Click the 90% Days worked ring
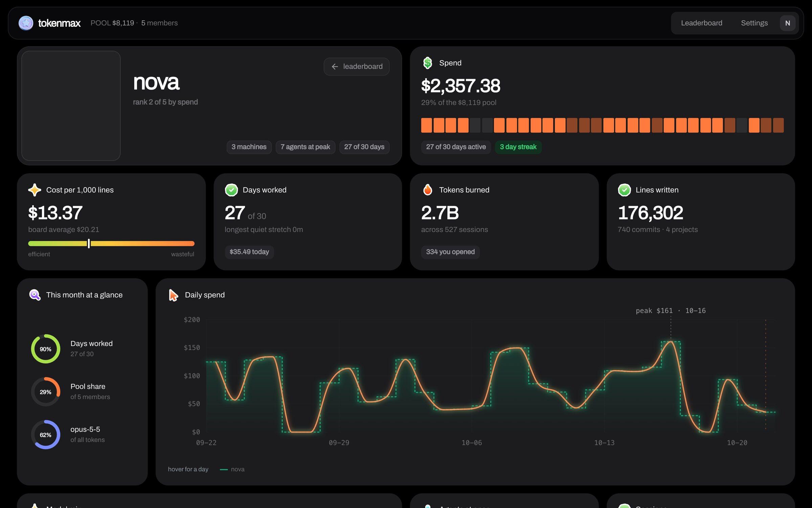The height and width of the screenshot is (508, 812). click(x=46, y=349)
